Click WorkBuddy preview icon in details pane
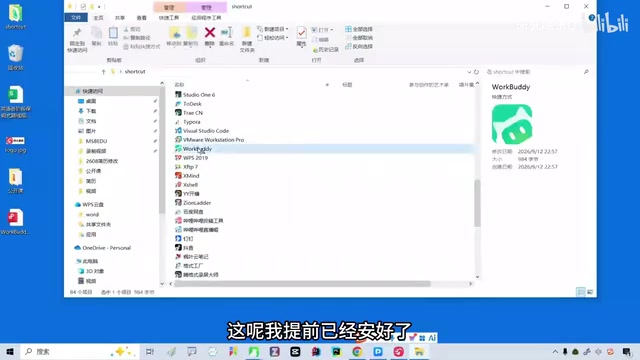Screen dimensions: 640x360 click(512, 124)
